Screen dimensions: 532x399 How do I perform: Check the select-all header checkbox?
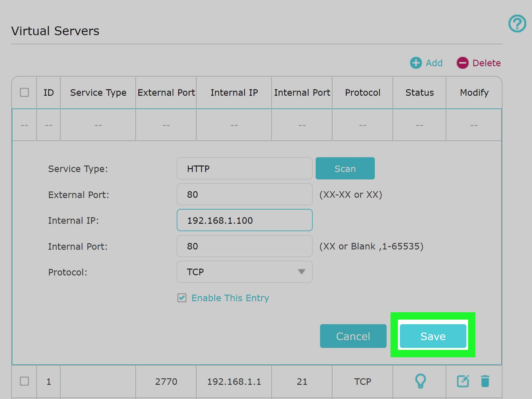[x=24, y=92]
